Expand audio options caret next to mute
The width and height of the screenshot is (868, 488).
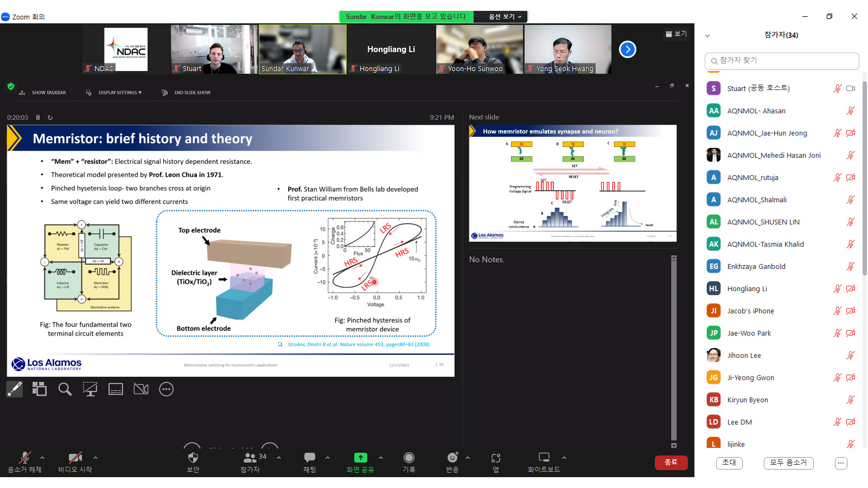tap(42, 458)
